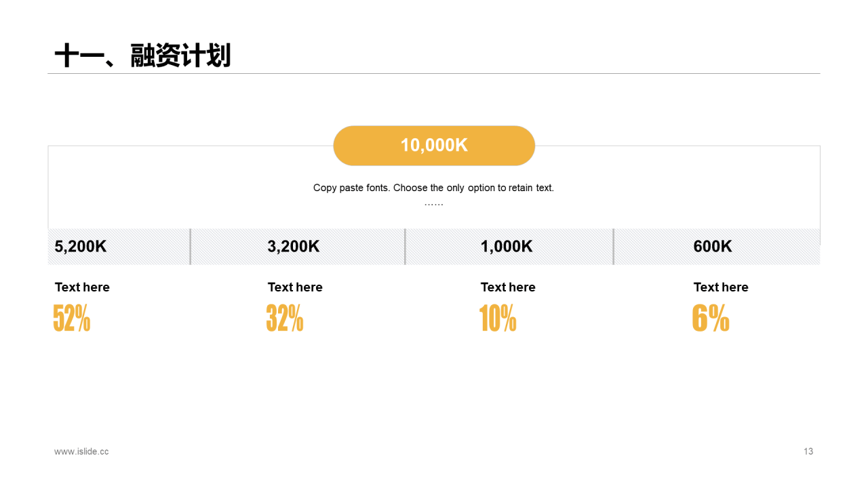Click the divider between 5,200K and 3,200K
This screenshot has height=488, width=868.
(191, 247)
